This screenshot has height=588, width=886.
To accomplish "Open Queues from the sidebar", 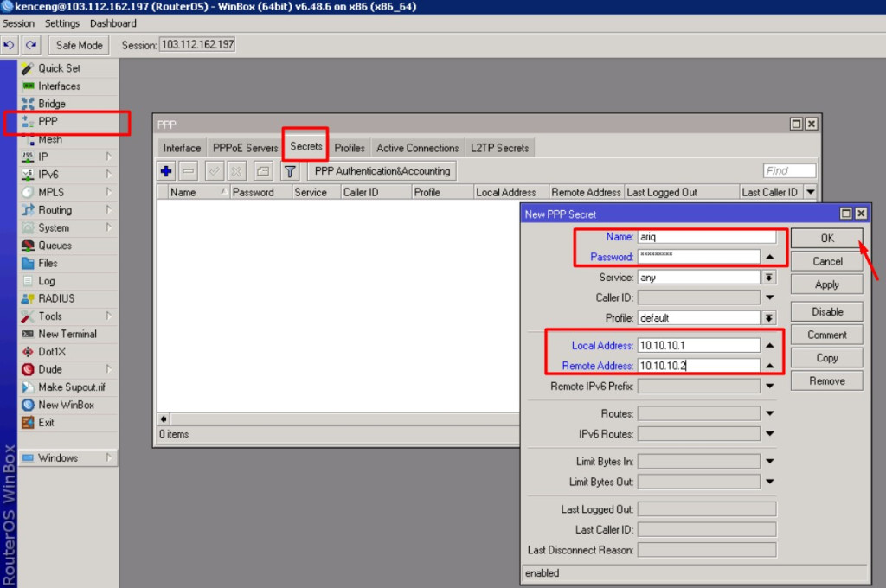I will pos(67,245).
